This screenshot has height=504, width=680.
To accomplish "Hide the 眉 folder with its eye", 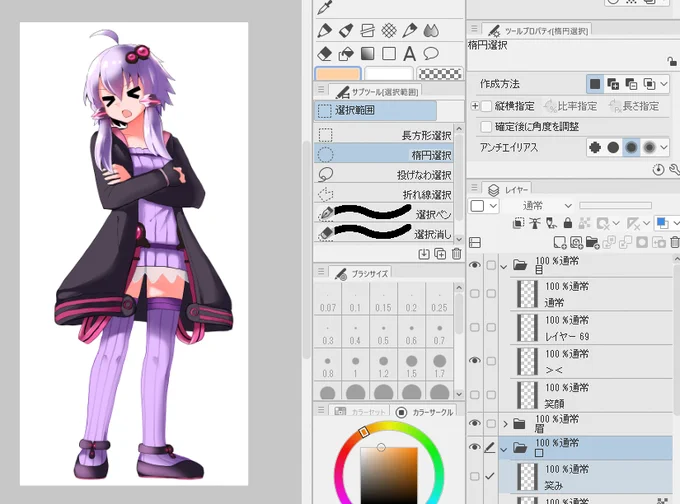I will [475, 423].
